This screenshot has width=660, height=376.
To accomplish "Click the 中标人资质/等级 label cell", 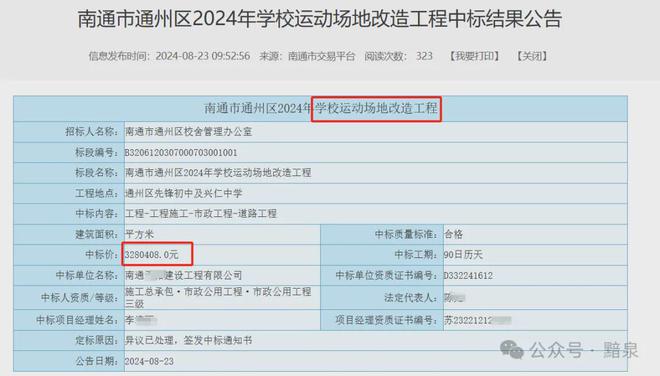I will 69,298.
